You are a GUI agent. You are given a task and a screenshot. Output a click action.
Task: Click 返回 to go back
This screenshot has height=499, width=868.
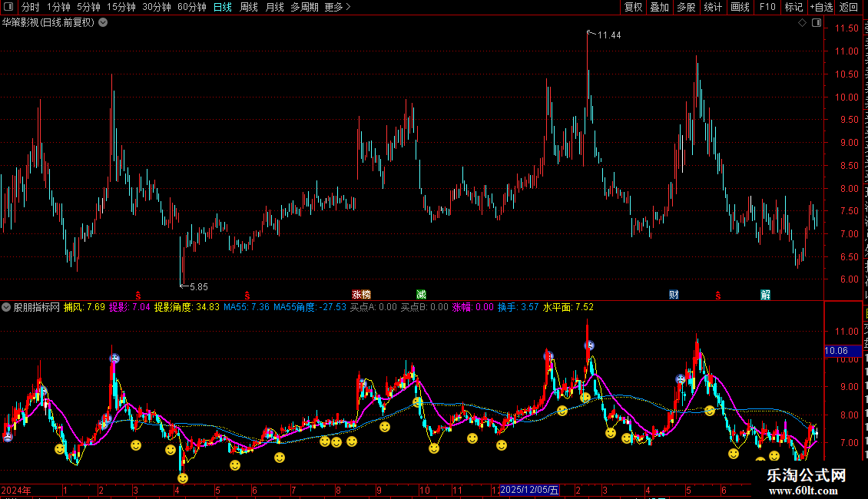849,7
